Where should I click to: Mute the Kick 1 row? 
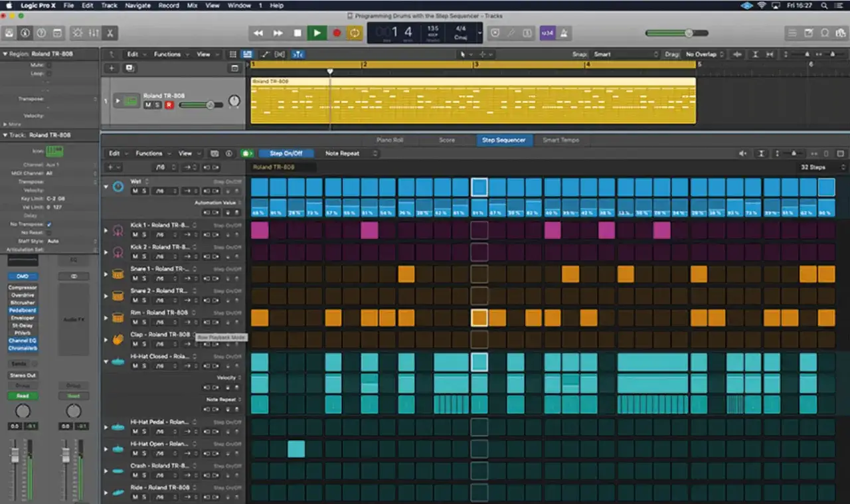point(135,234)
